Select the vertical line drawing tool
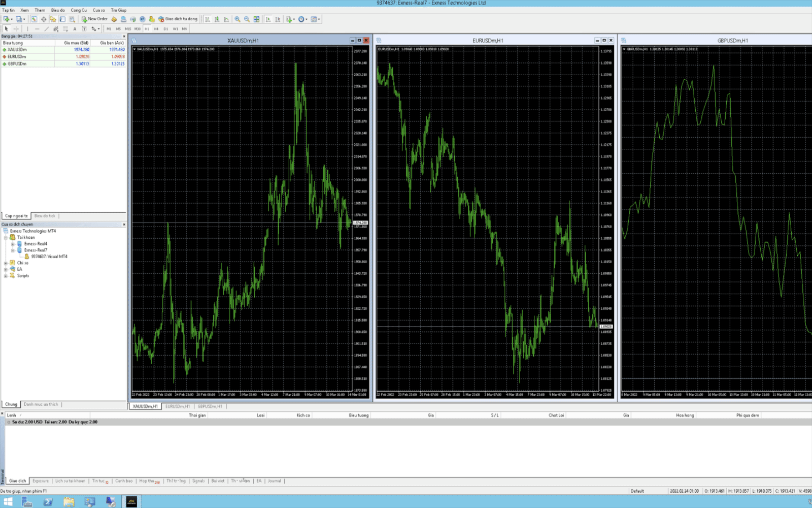The image size is (812, 508). [27, 29]
